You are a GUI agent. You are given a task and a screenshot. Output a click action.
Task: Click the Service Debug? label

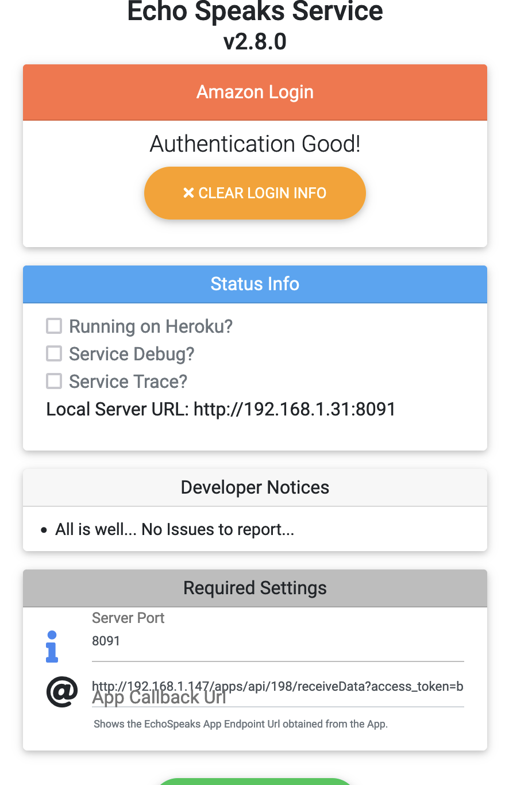tap(132, 354)
